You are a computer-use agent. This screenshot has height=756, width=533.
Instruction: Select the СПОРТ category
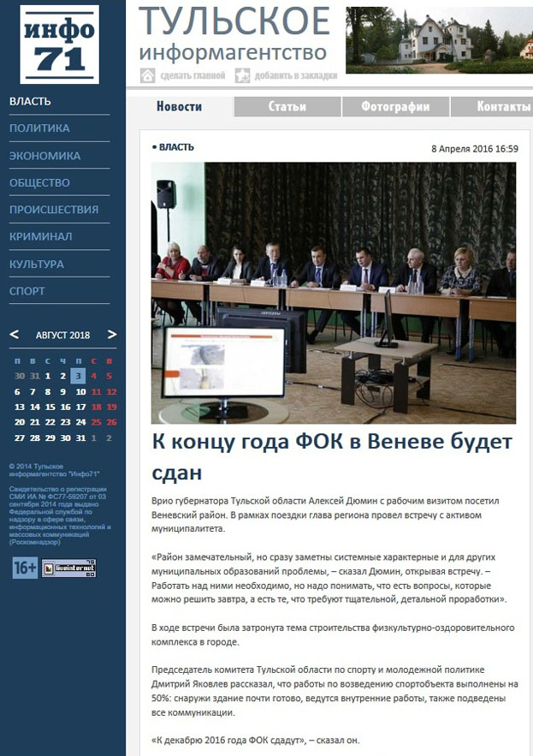(x=27, y=291)
